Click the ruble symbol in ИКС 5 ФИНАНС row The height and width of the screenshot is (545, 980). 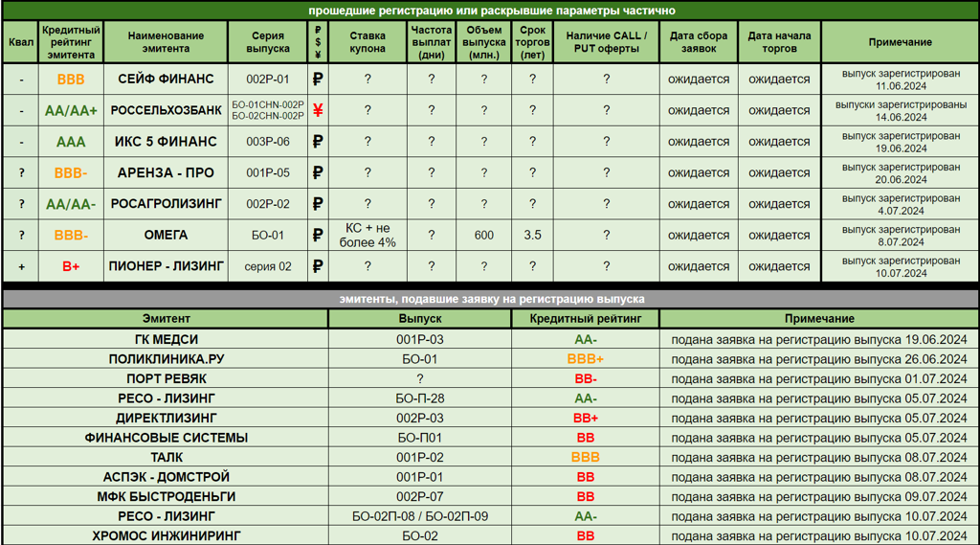[318, 142]
